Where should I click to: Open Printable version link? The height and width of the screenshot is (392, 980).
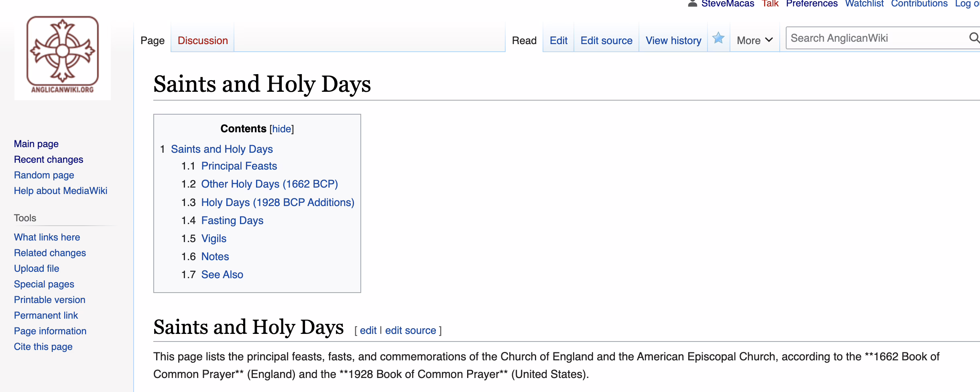click(50, 300)
